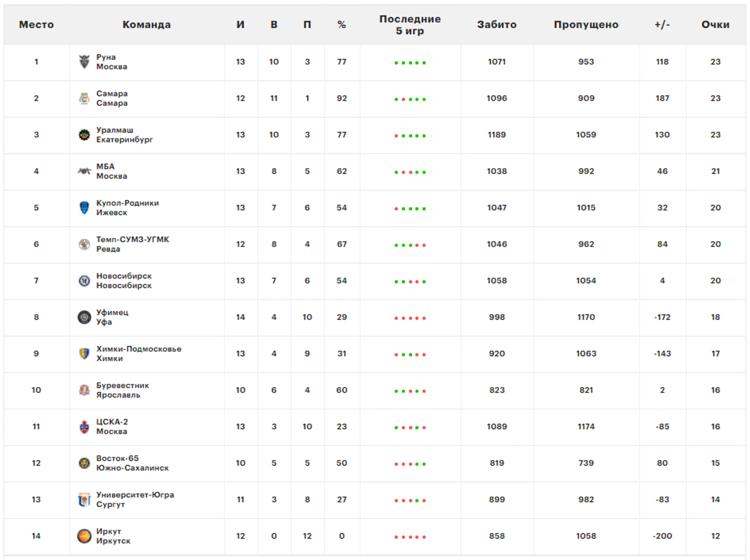Click the Последние 5 игр header
Image resolution: width=750 pixels, height=560 pixels.
point(410,25)
